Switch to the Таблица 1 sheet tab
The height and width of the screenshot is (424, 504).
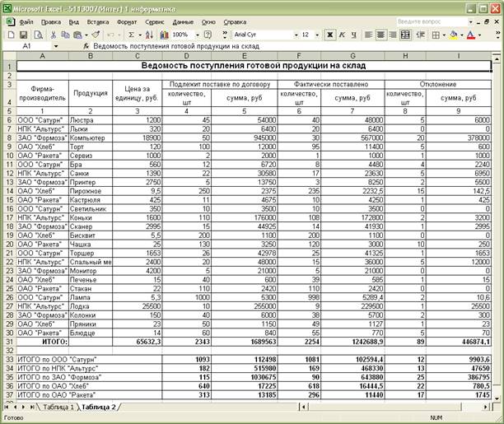click(x=58, y=407)
